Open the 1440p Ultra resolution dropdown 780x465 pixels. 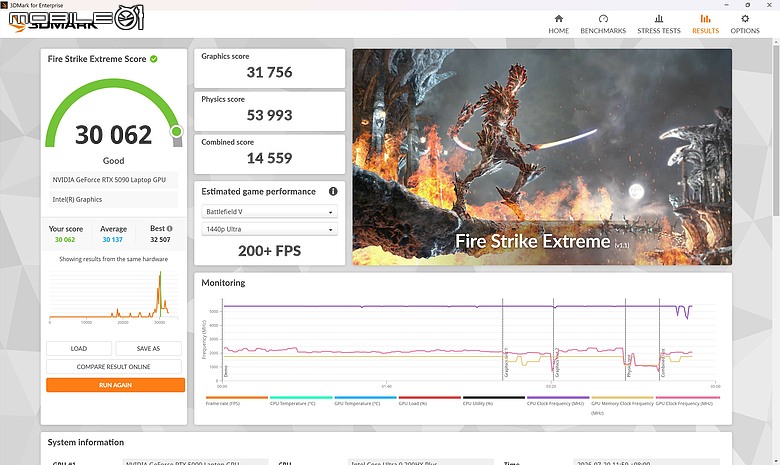click(x=269, y=229)
